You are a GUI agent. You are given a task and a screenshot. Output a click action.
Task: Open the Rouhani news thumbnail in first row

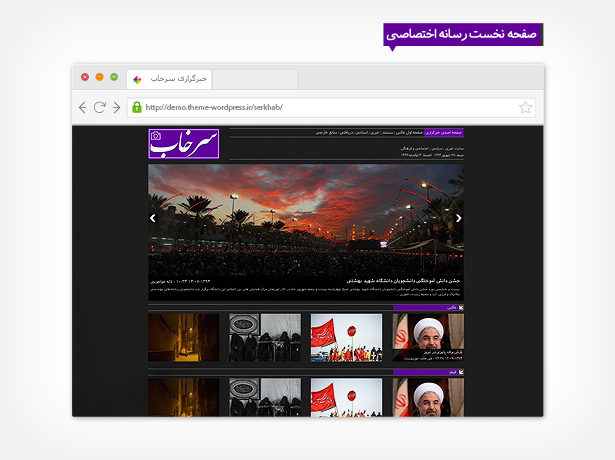(x=428, y=338)
